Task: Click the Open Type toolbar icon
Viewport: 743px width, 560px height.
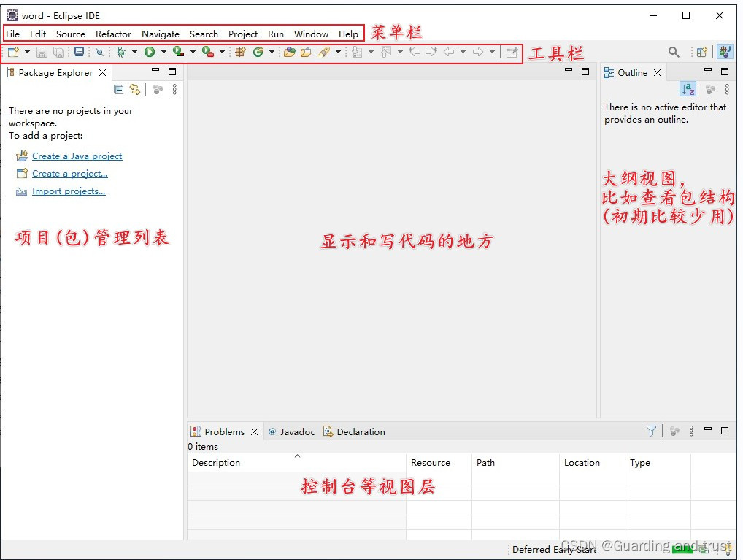Action: pos(290,52)
